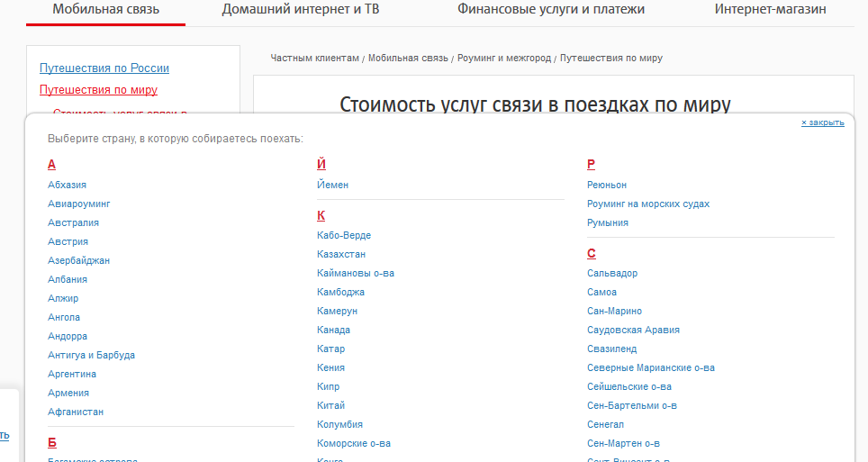Open Финансовые услуги и платежи tab
This screenshot has height=462, width=868.
click(x=550, y=10)
